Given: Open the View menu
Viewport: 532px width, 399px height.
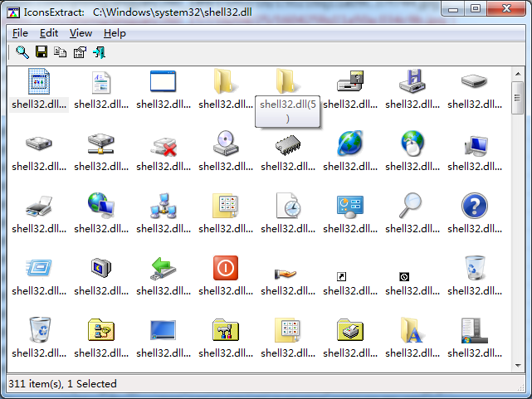Looking at the screenshot, I should (x=81, y=33).
